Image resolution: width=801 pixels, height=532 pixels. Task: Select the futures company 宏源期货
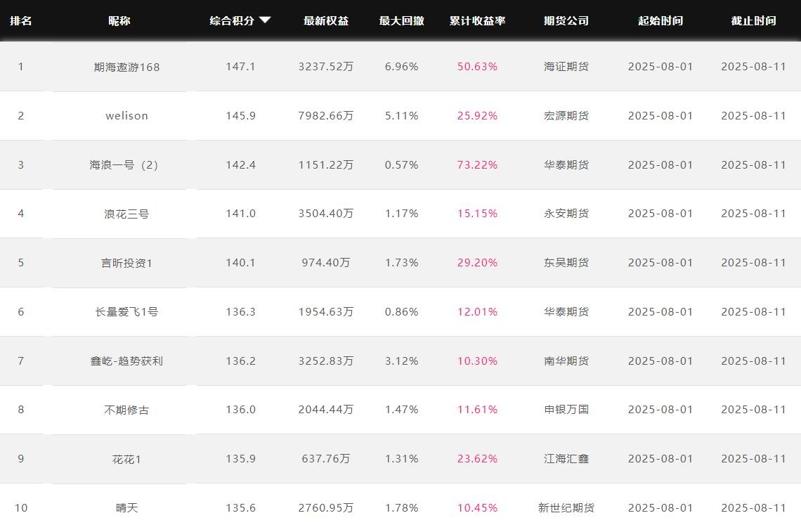tap(566, 115)
